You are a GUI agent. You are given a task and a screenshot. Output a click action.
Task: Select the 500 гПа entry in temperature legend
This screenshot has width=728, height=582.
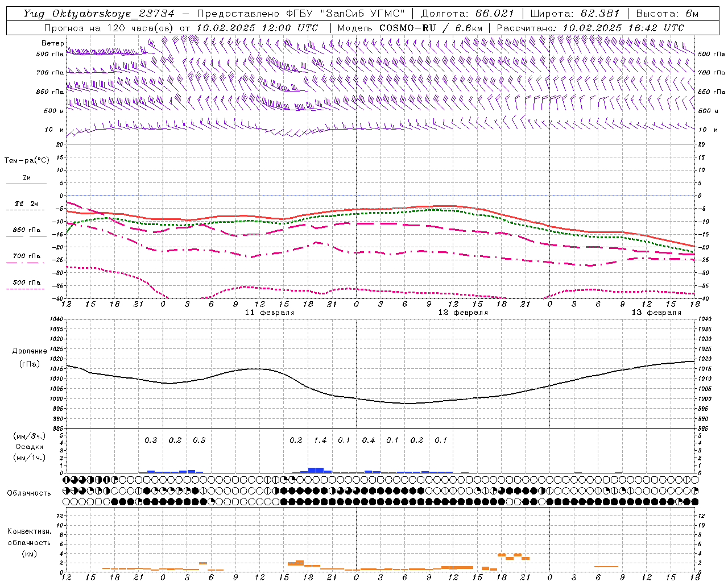[26, 285]
